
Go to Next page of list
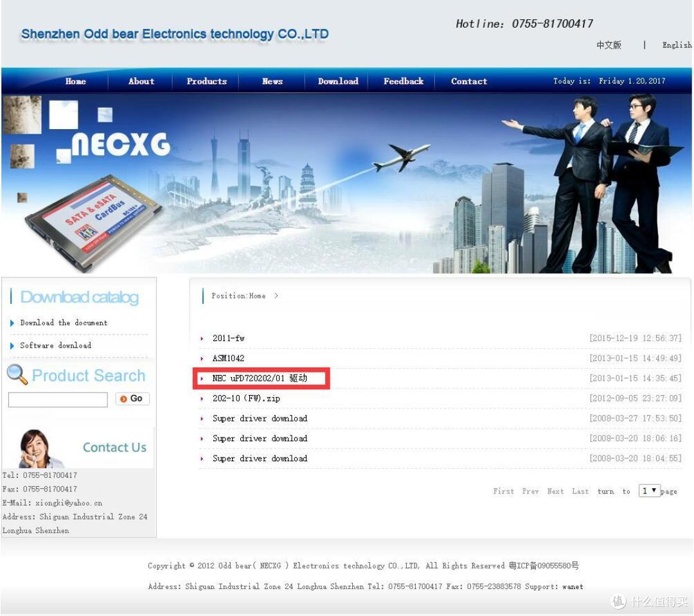coord(555,491)
